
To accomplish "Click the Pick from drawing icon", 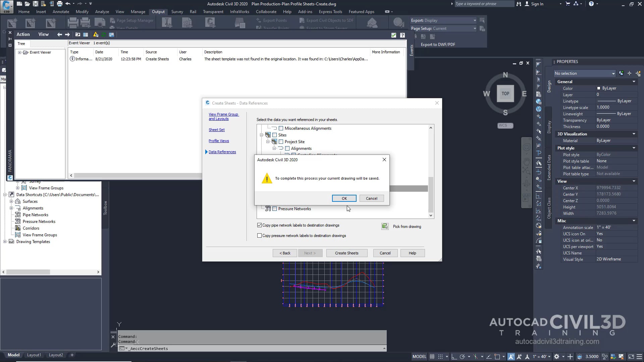I will (385, 227).
